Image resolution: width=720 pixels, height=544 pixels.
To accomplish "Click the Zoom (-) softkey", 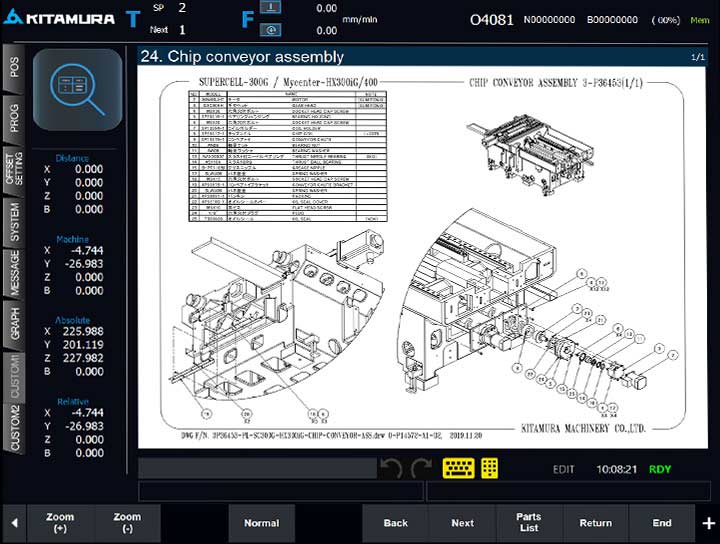I will (127, 523).
